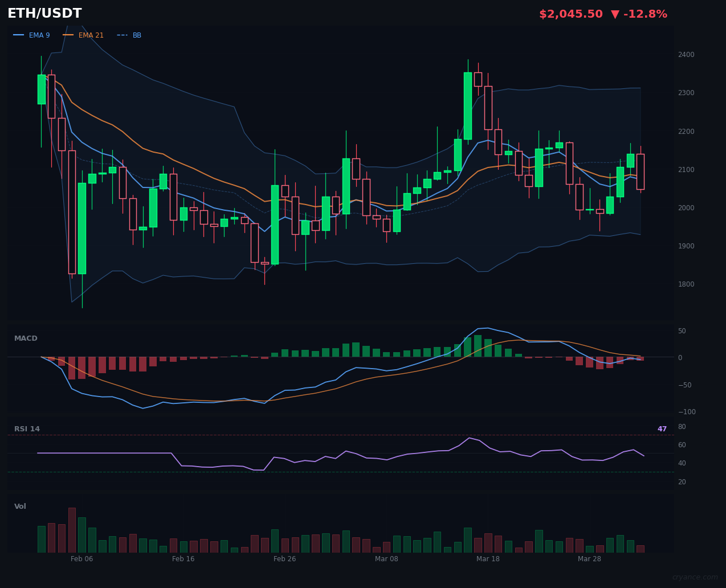Click the $2,045.50 price display

(570, 14)
